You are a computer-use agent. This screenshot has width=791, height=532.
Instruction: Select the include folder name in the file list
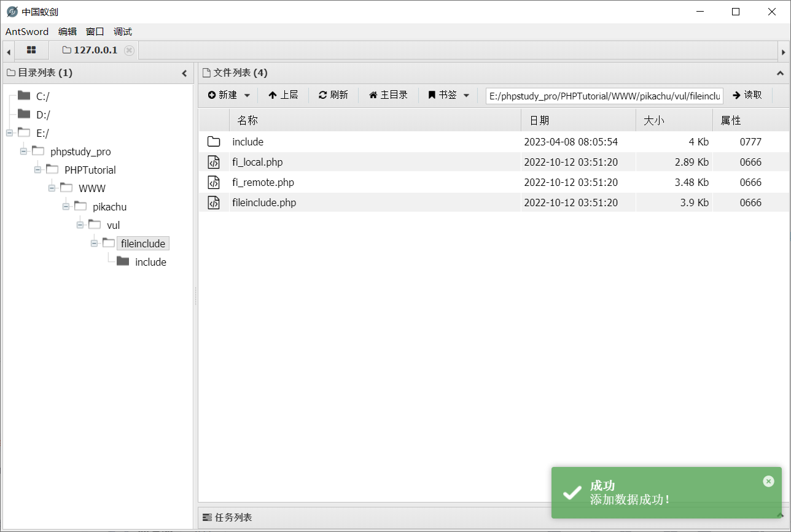pos(248,142)
